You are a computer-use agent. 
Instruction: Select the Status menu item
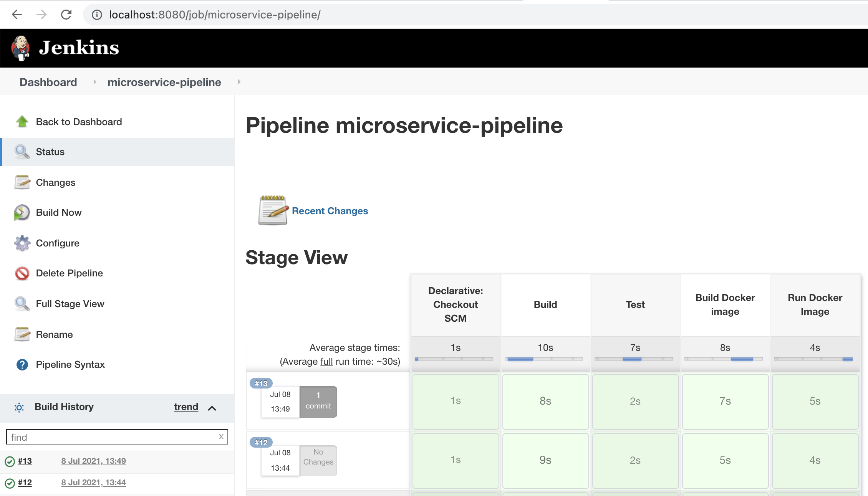point(50,151)
